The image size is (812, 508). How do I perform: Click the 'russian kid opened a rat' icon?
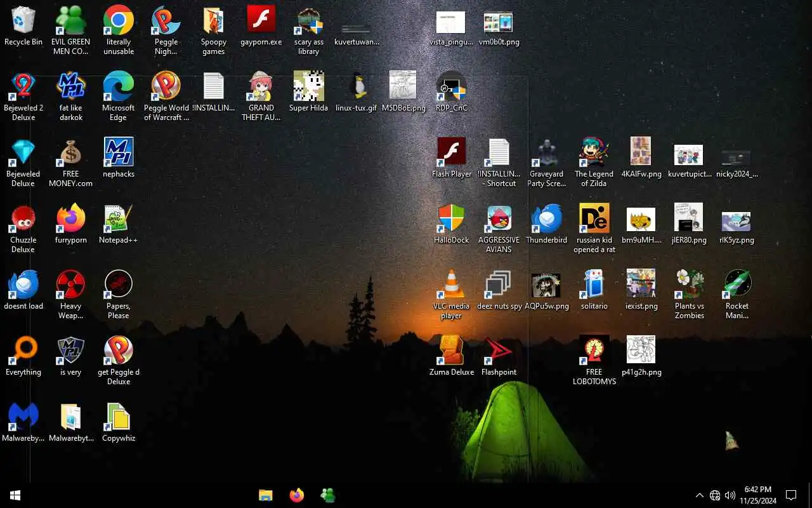594,218
